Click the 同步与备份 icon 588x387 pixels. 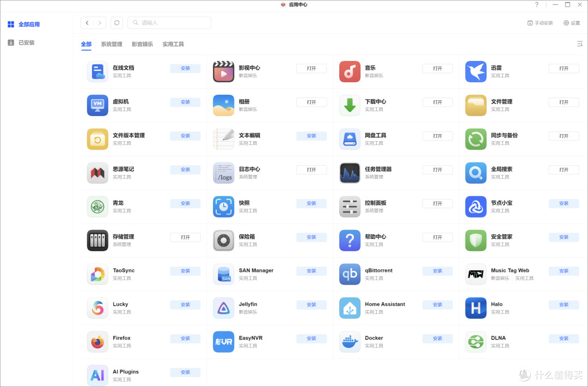click(475, 139)
